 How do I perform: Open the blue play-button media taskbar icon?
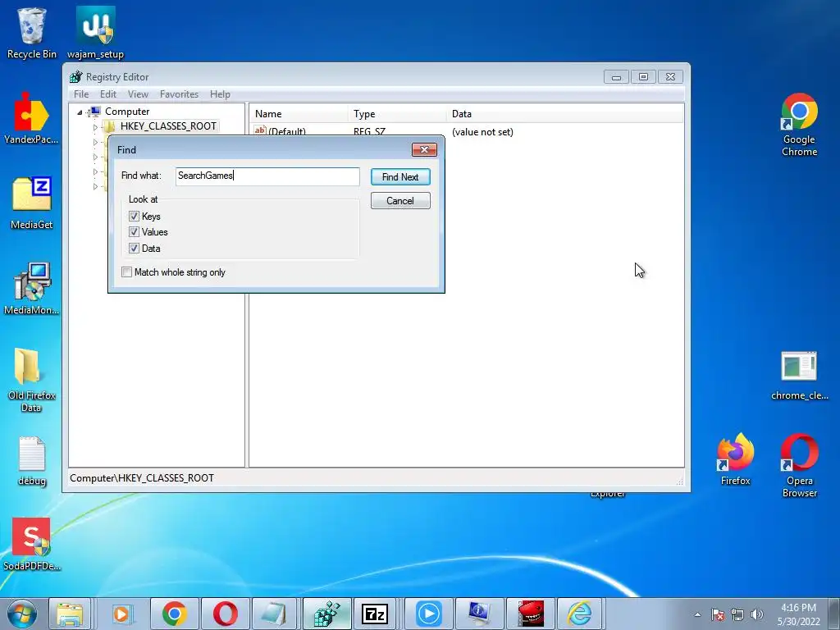428,614
